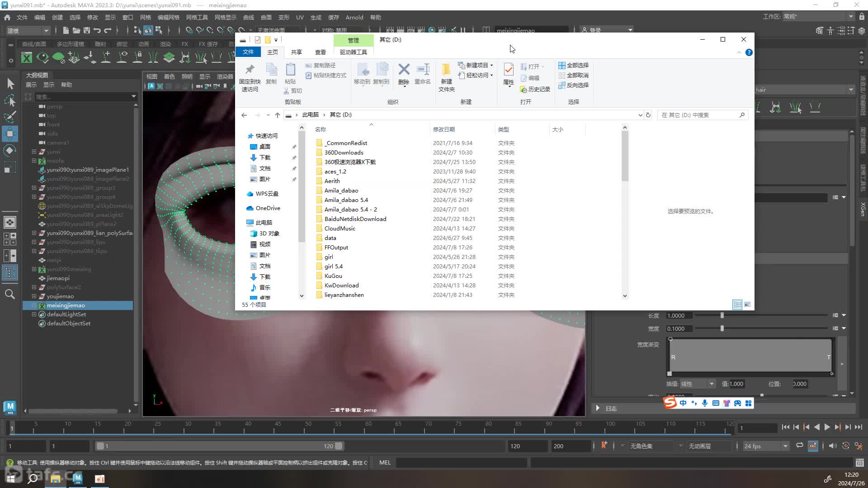Click the Rotate tool in Maya toolbox
Screen dimensions: 868x488
pos(10,150)
